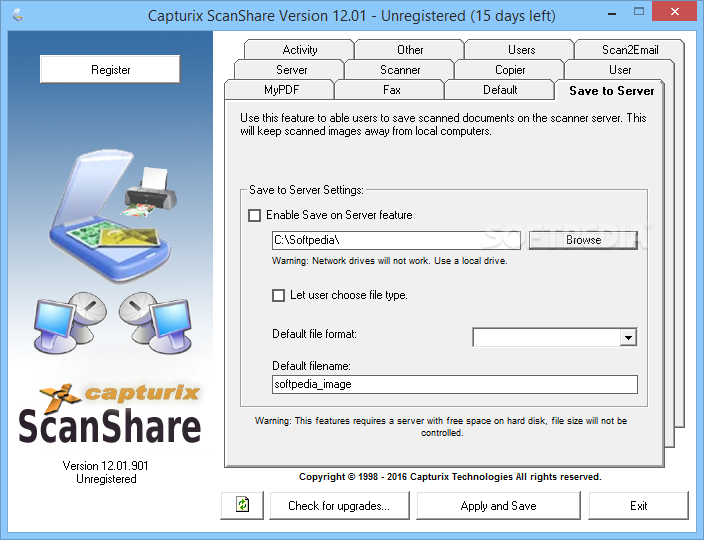The image size is (704, 540).
Task: Select the Copier tab
Action: tap(510, 70)
